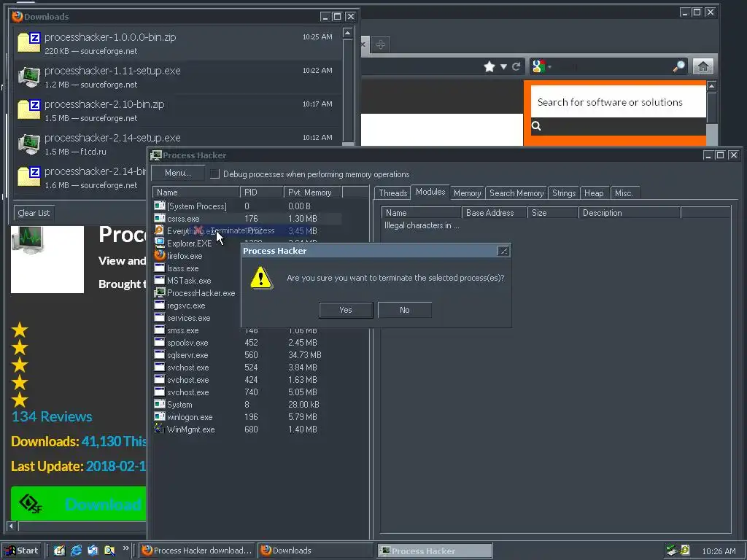Select the MSTask.exe process icon

pyautogui.click(x=160, y=280)
